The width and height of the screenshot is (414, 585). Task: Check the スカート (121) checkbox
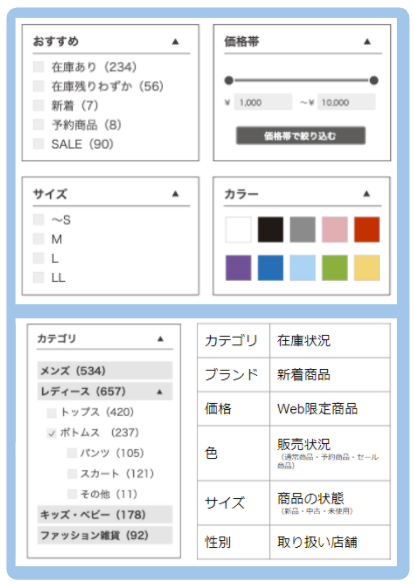tap(72, 474)
